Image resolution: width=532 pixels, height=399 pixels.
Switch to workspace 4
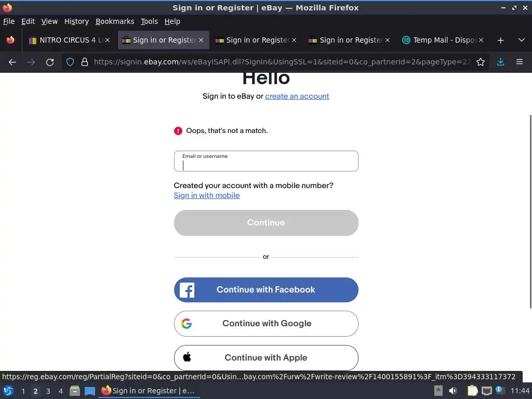61,391
